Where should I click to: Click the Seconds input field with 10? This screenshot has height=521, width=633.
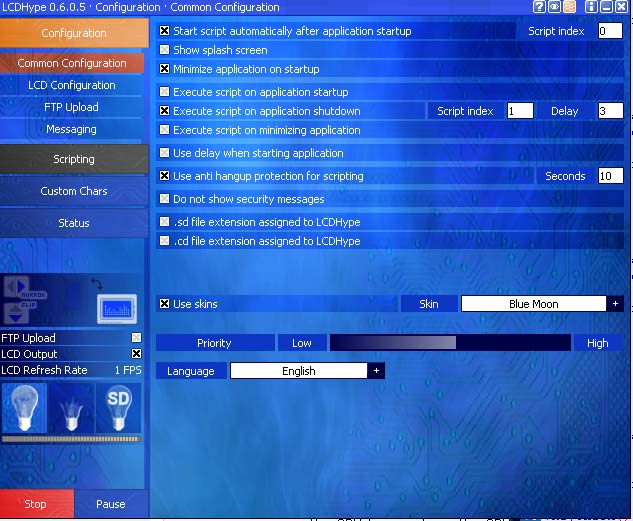tap(610, 176)
